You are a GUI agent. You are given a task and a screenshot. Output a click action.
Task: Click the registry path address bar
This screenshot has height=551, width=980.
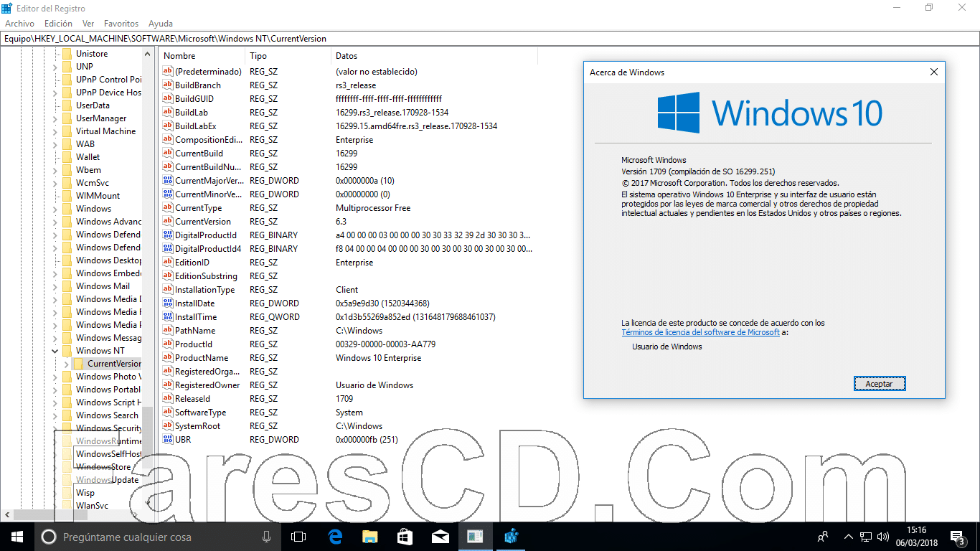point(490,39)
